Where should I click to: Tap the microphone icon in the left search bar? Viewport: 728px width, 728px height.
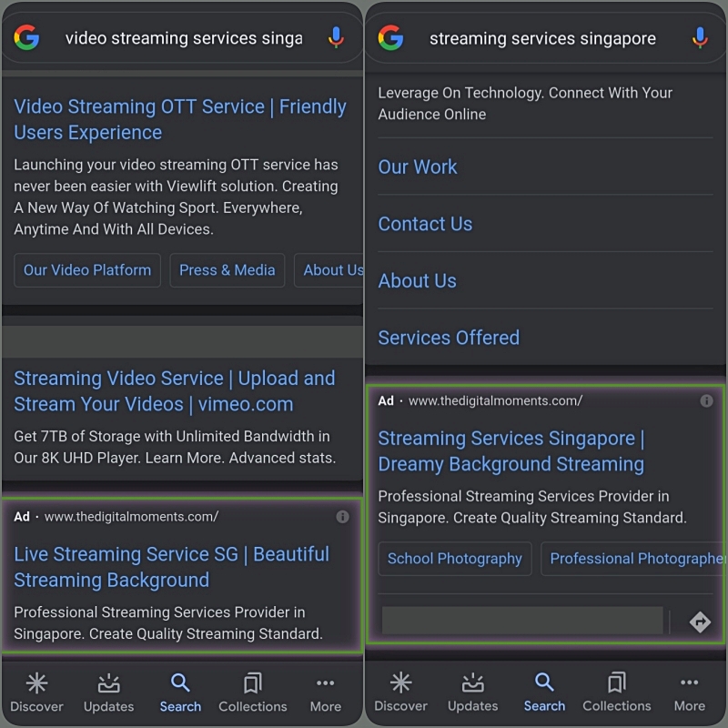336,38
